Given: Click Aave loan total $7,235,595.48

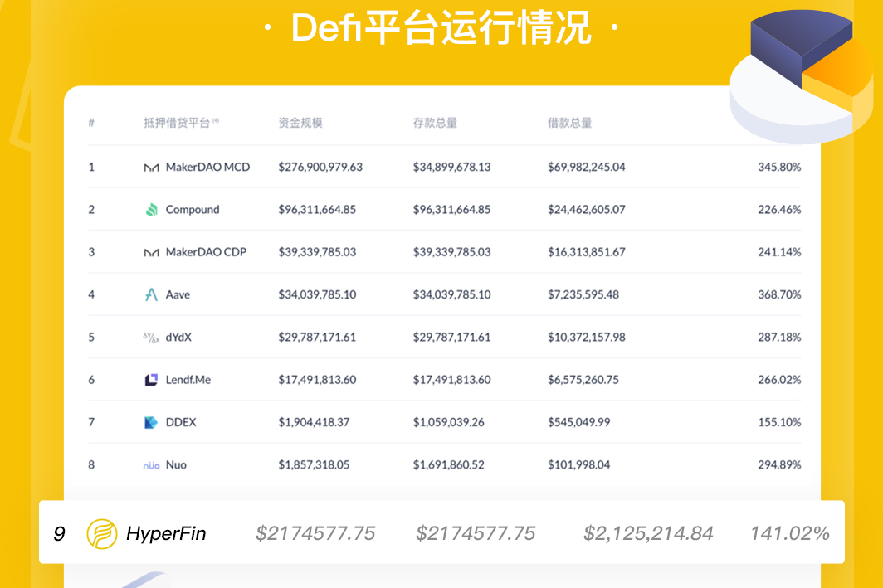Looking at the screenshot, I should 583,294.
